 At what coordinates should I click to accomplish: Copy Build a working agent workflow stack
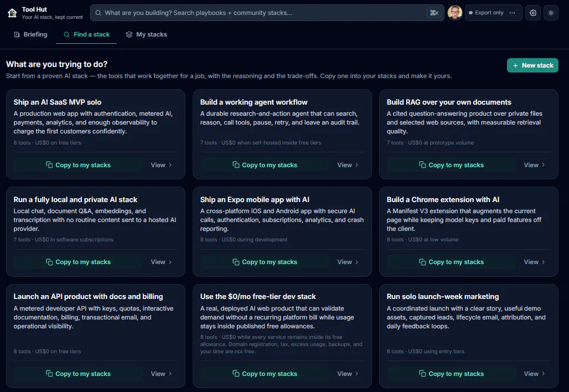point(265,165)
